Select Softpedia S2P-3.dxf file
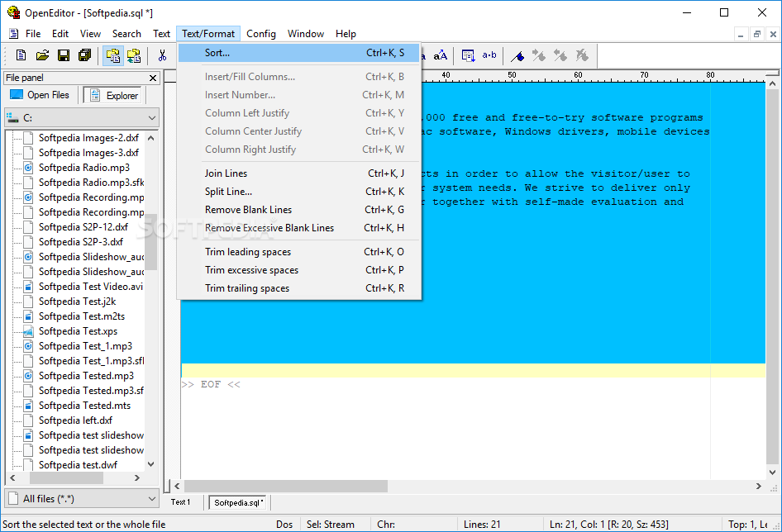The image size is (782, 532). (80, 242)
